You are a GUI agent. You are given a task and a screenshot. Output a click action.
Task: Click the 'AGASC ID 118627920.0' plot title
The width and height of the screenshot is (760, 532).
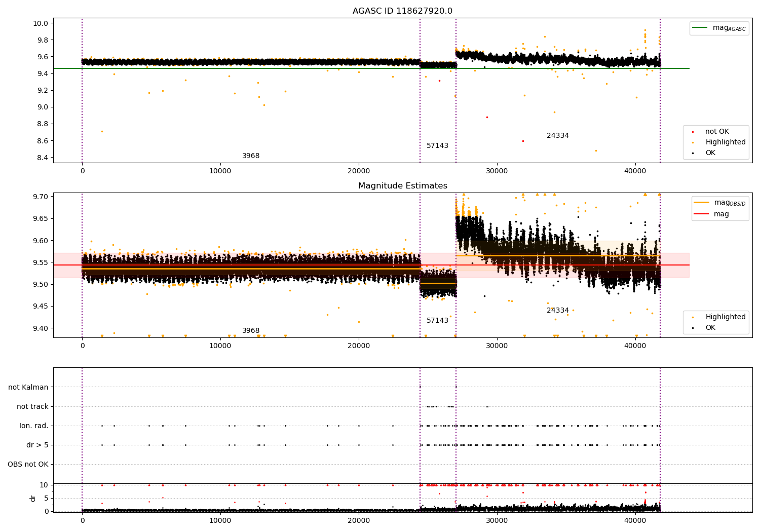click(x=402, y=11)
